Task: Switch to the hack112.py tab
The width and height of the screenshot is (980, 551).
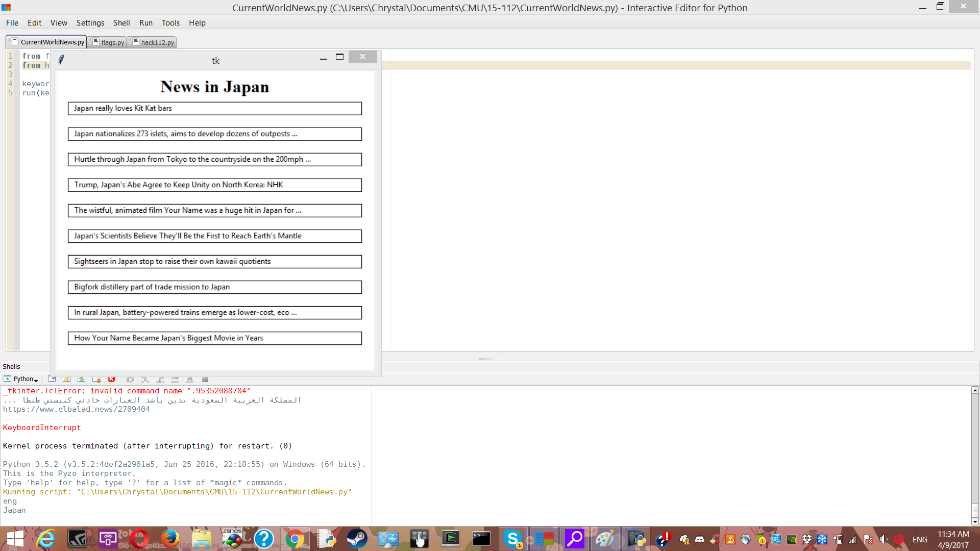Action: tap(157, 42)
